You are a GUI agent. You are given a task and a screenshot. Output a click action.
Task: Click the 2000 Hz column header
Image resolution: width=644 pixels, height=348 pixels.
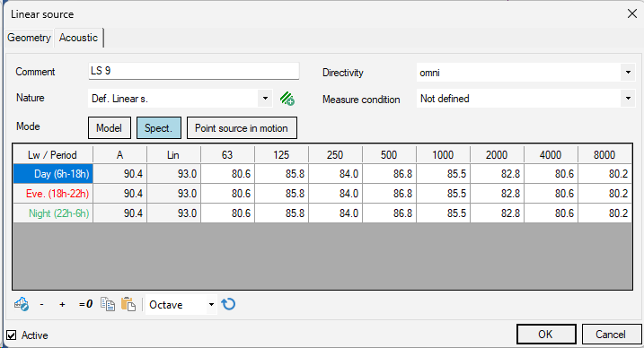tap(497, 155)
